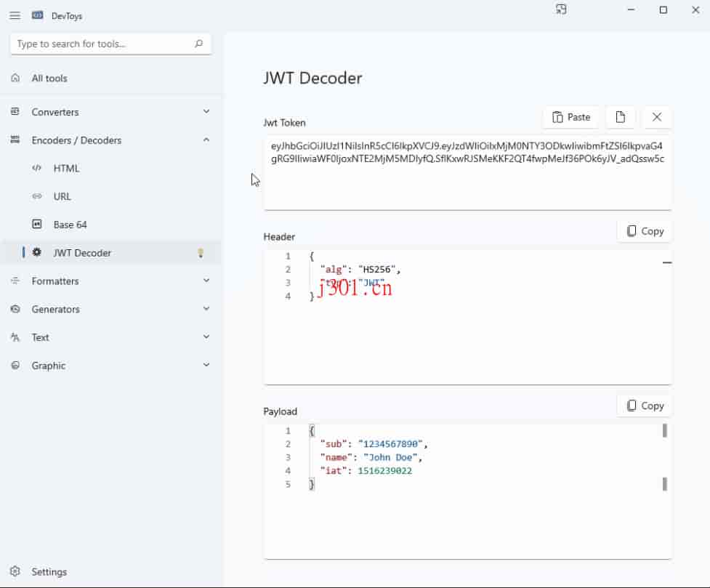Image resolution: width=710 pixels, height=588 pixels.
Task: Click the Settings gear icon
Action: (15, 571)
